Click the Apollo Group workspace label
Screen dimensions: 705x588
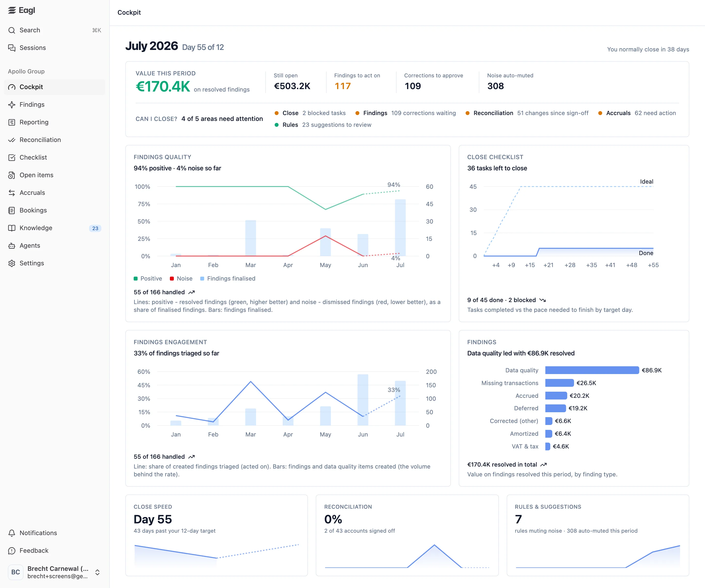coord(26,71)
